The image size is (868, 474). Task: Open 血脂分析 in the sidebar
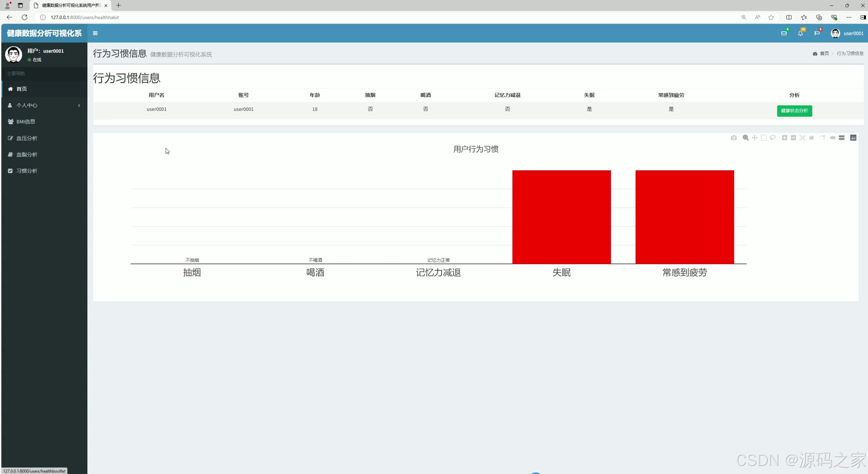[27, 155]
